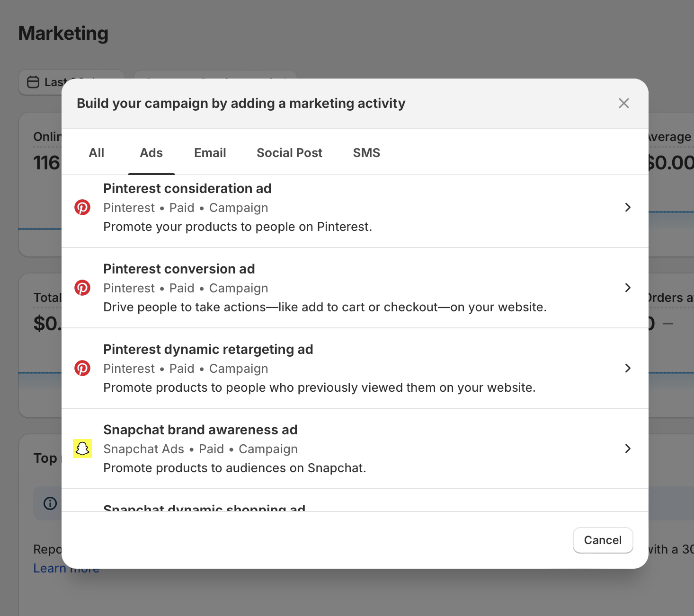Click the calendar icon in date filter
694x616 pixels.
[x=33, y=82]
